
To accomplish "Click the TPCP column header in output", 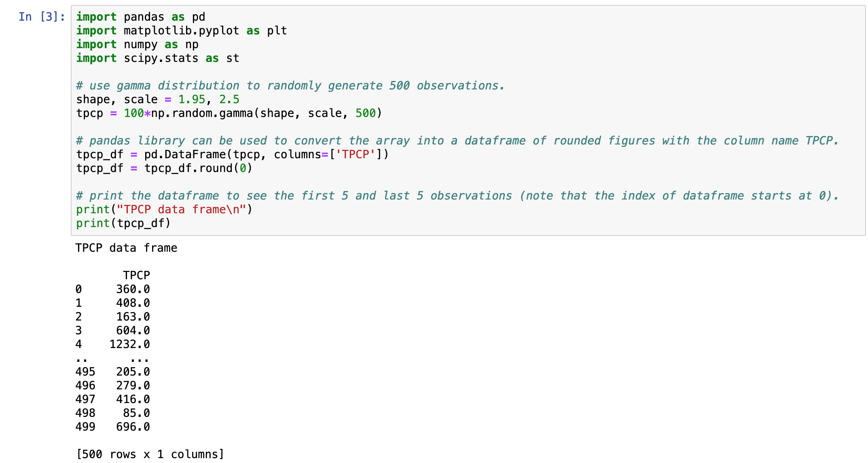I will click(x=137, y=275).
